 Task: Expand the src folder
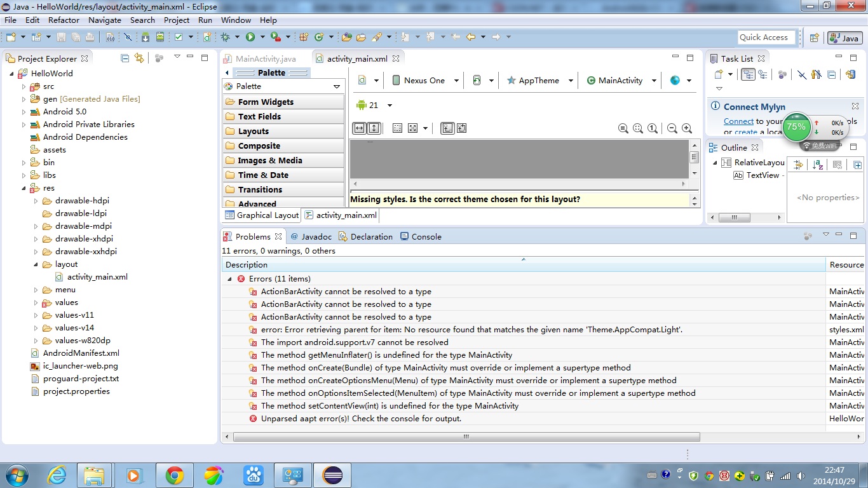(x=24, y=86)
